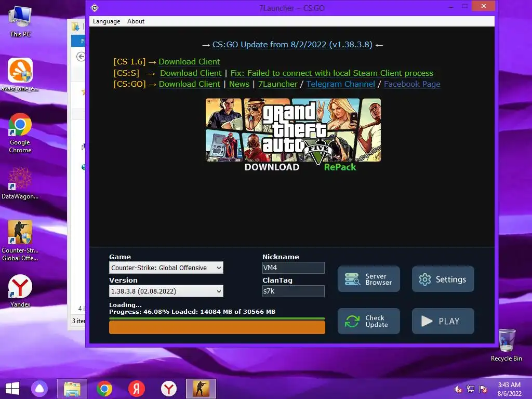The height and width of the screenshot is (399, 532).
Task: Expand the Game dropdown
Action: (x=166, y=268)
